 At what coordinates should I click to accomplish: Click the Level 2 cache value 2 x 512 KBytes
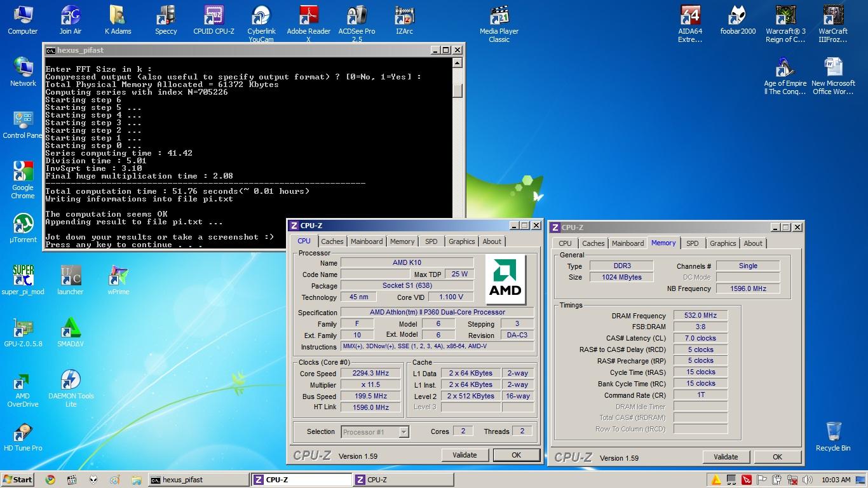[x=470, y=396]
